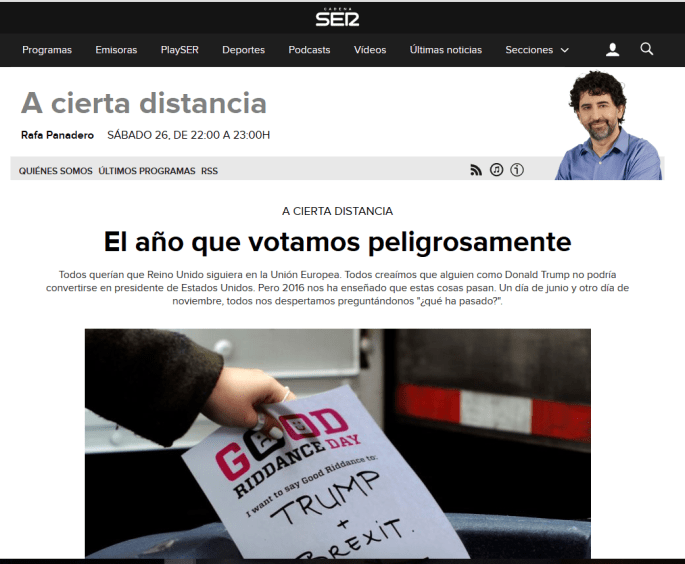The height and width of the screenshot is (564, 685).
Task: Click the Cadena SER logo
Action: tap(337, 17)
